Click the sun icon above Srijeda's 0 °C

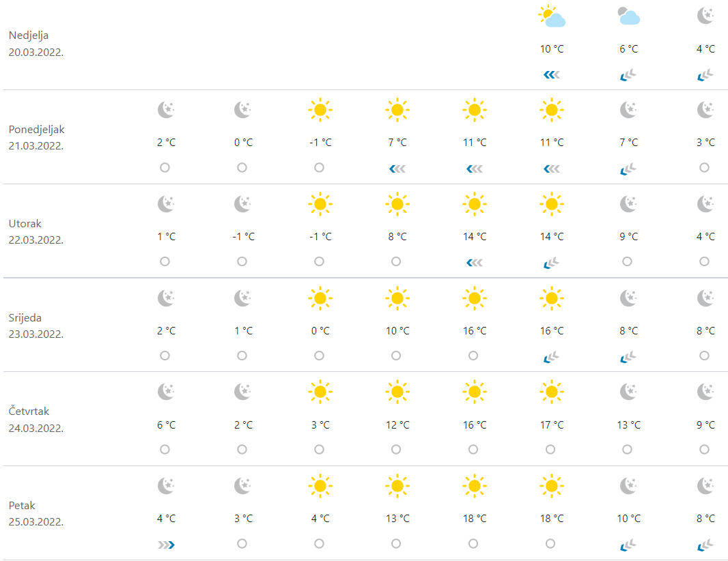point(320,298)
